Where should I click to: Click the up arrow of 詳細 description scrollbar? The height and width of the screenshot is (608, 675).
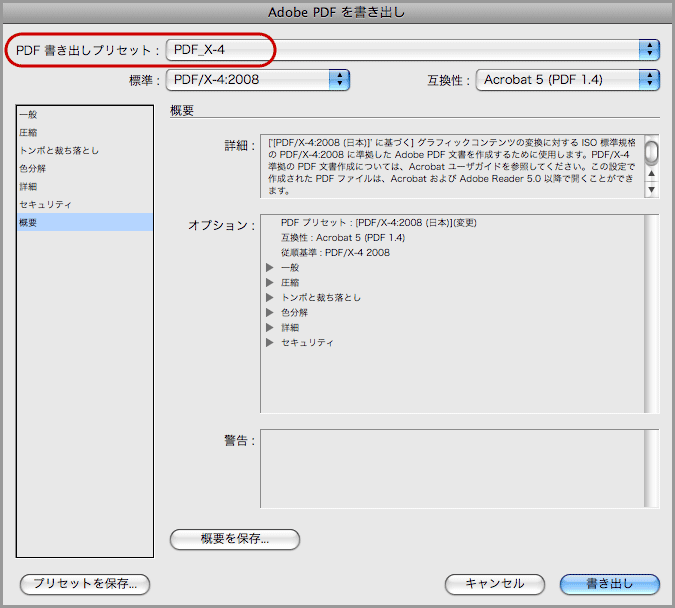(651, 174)
